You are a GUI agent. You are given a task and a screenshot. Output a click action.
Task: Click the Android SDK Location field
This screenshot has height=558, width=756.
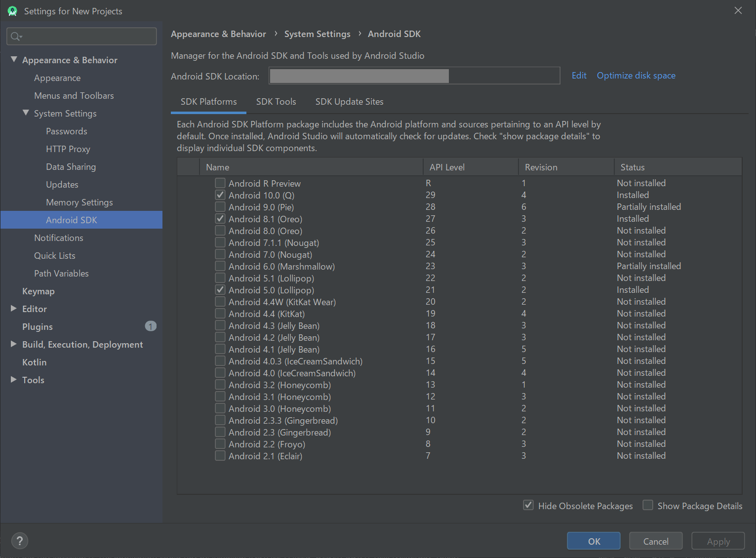414,76
